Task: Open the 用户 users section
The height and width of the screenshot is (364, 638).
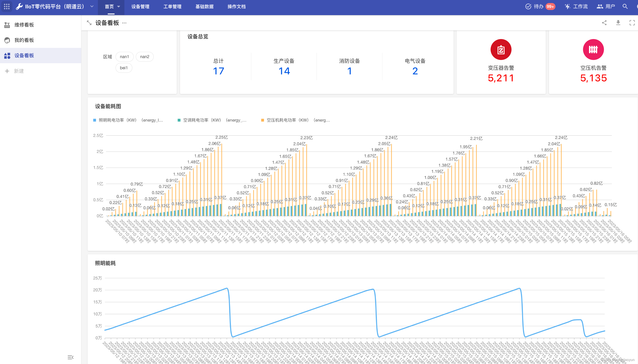Action: (606, 7)
